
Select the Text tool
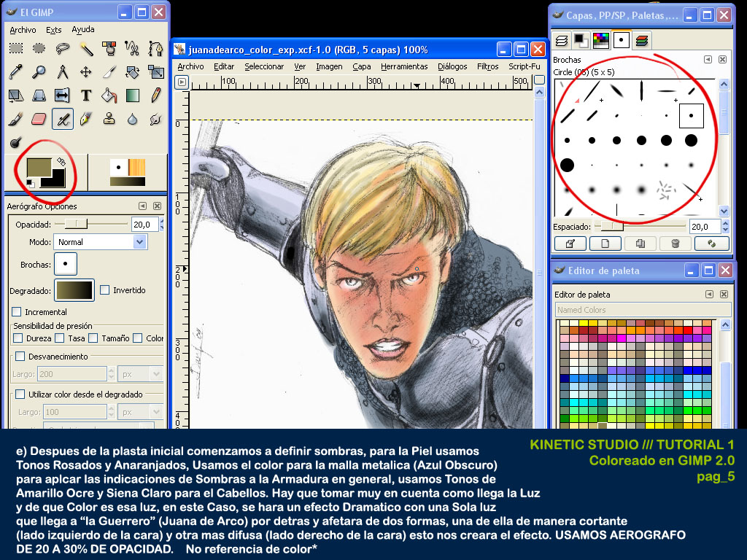[x=86, y=96]
